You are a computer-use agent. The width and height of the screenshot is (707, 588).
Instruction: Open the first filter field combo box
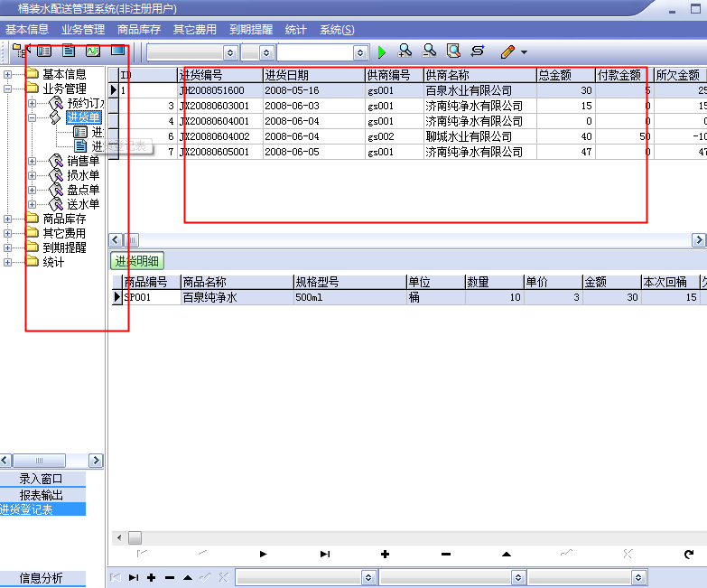click(x=192, y=52)
